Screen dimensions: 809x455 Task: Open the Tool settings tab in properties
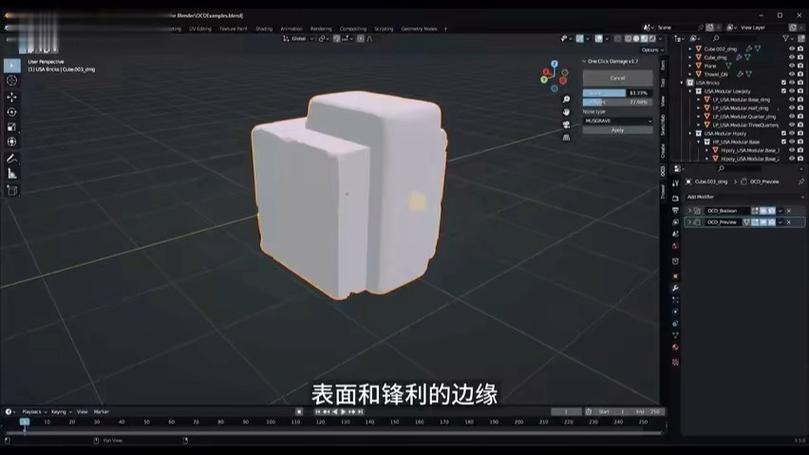(675, 183)
